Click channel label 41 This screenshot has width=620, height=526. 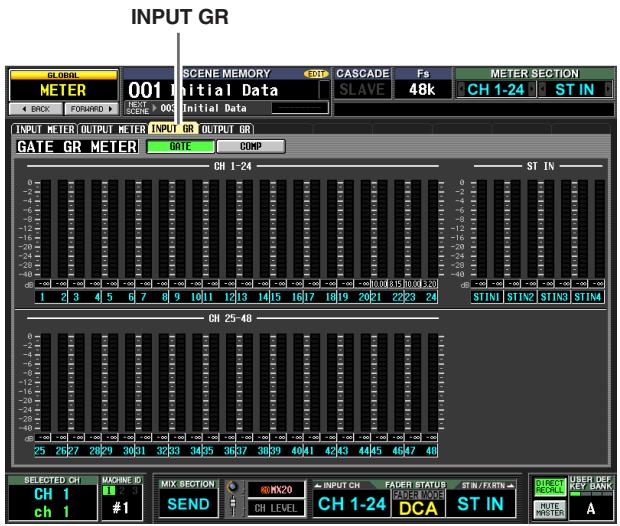pos(309,450)
